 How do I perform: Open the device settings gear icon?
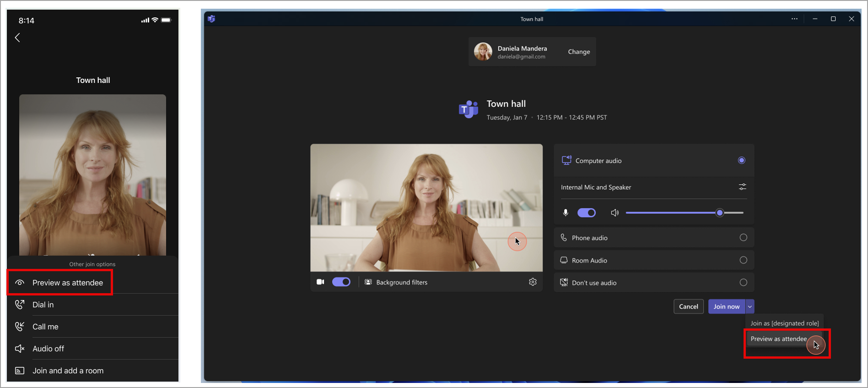coord(533,282)
